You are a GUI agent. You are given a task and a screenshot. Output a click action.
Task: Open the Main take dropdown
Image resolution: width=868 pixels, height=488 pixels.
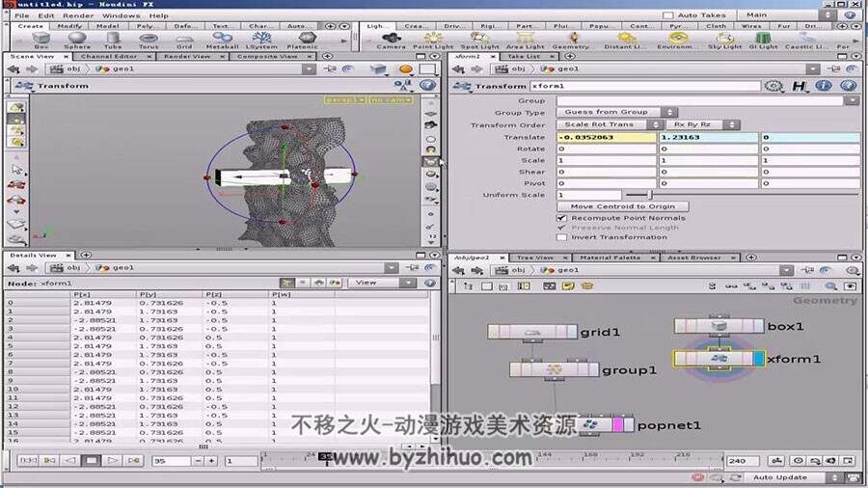click(788, 15)
